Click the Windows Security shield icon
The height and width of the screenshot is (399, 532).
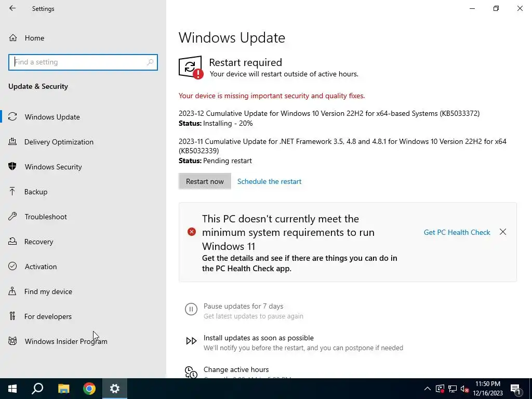tap(12, 167)
